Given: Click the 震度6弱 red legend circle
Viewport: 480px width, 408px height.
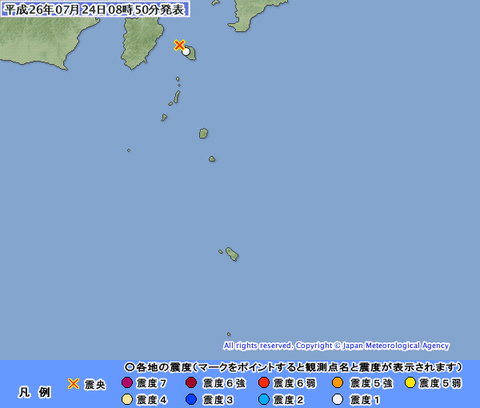Looking at the screenshot, I should [x=264, y=383].
